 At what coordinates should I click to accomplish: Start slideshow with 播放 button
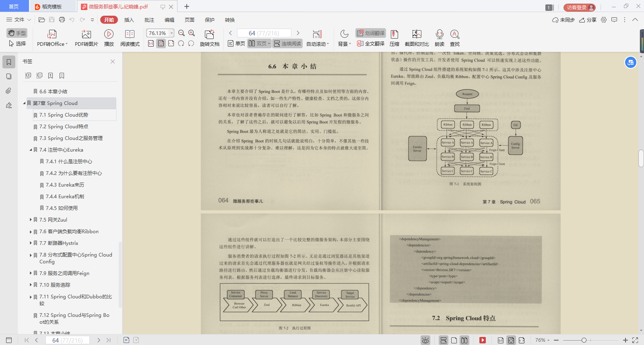tap(109, 38)
